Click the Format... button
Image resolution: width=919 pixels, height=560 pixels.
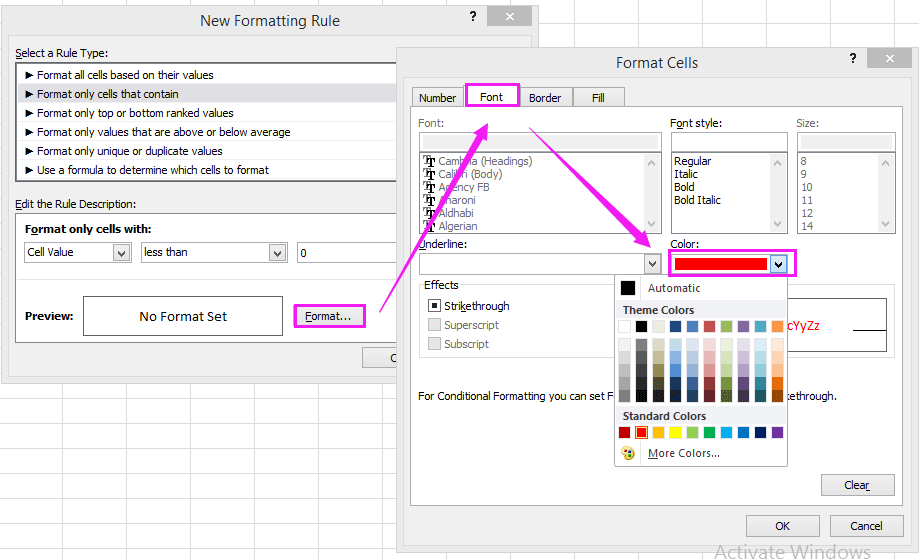(329, 316)
